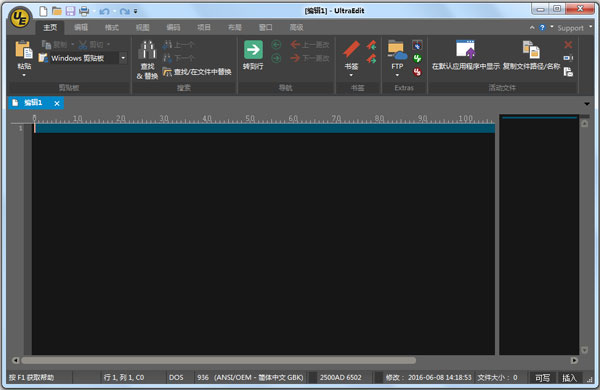Toggle bookmark with the red Bookmark (书签) icon
Image resolution: width=600 pixels, height=390 pixels.
click(x=351, y=50)
